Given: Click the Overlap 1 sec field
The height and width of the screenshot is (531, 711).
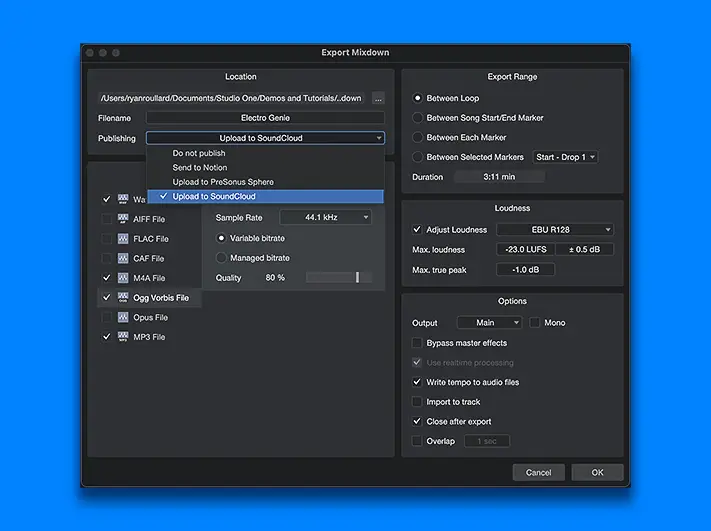Looking at the screenshot, I should 487,441.
